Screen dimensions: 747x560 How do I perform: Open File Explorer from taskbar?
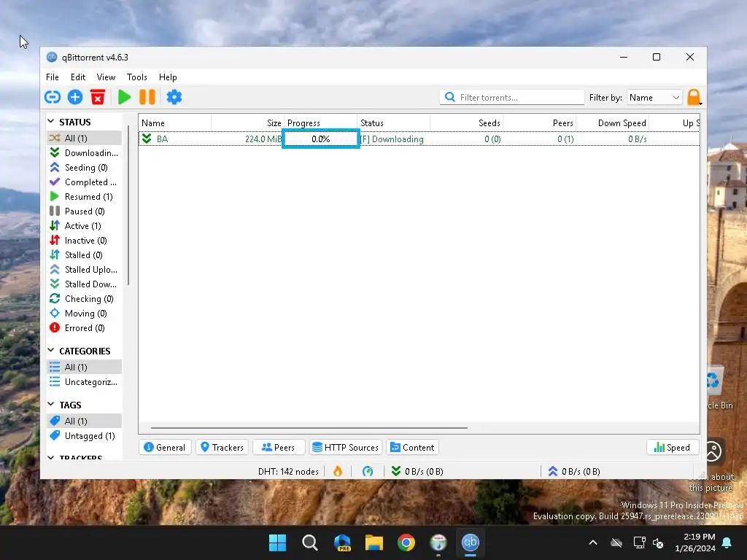pyautogui.click(x=374, y=542)
